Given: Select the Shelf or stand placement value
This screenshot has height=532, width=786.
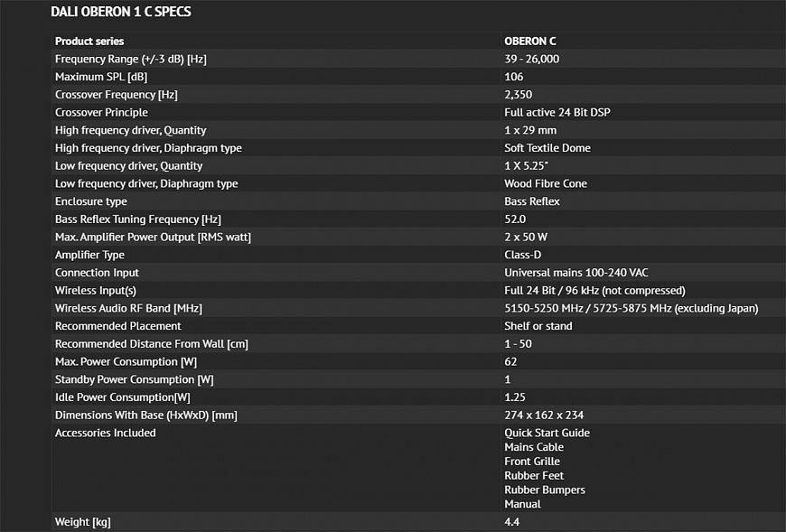Looking at the screenshot, I should 538,326.
